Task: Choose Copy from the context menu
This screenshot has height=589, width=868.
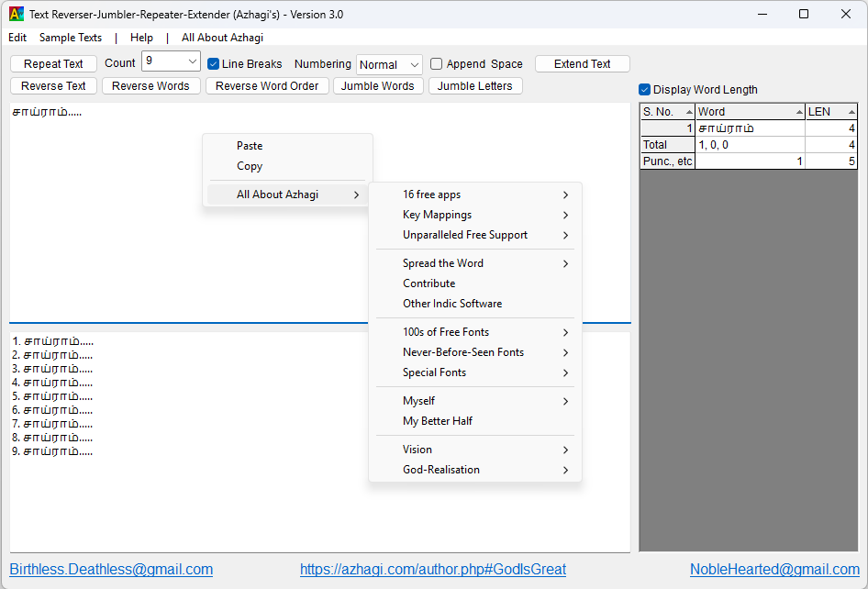Action: 287,166
